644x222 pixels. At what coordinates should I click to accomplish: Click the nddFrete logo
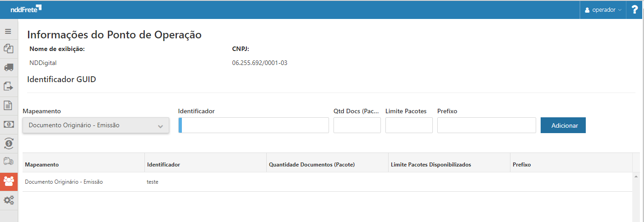(x=26, y=9)
